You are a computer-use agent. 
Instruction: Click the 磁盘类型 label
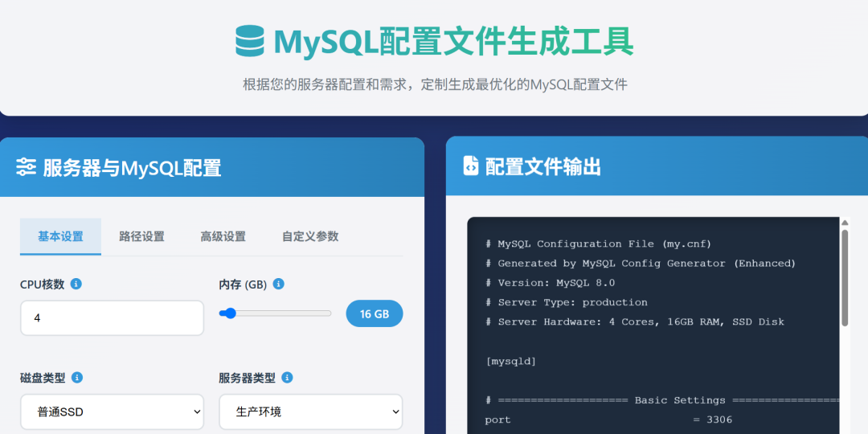(x=43, y=378)
